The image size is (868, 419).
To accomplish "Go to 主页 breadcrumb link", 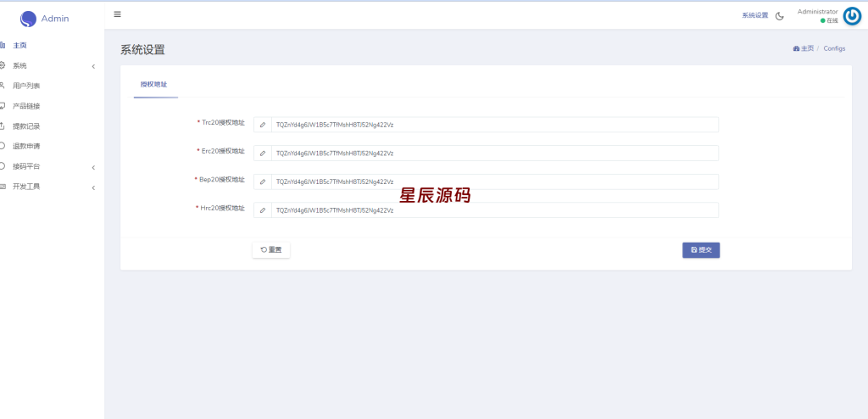I will (x=804, y=48).
